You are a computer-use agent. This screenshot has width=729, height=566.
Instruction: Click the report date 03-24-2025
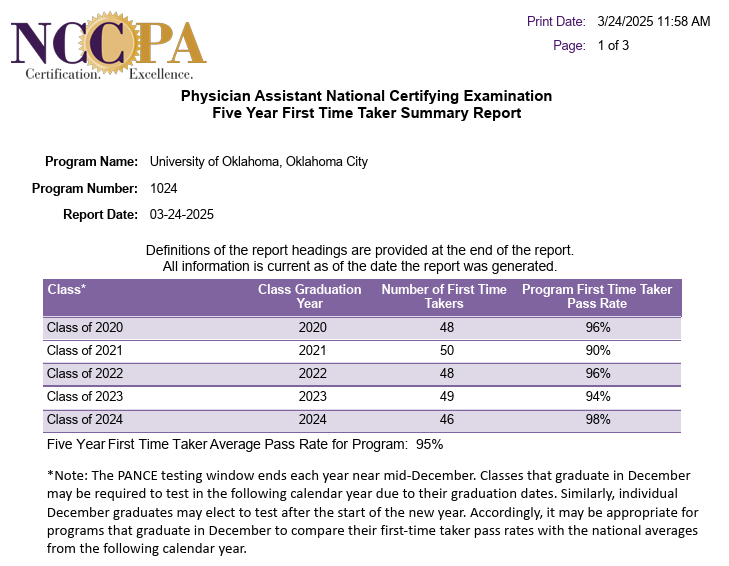182,214
